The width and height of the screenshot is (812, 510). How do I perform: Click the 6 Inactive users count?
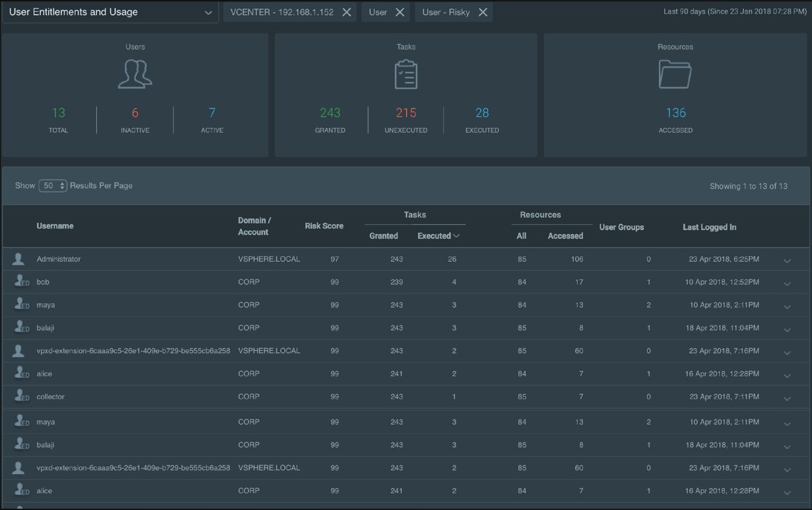coord(135,113)
